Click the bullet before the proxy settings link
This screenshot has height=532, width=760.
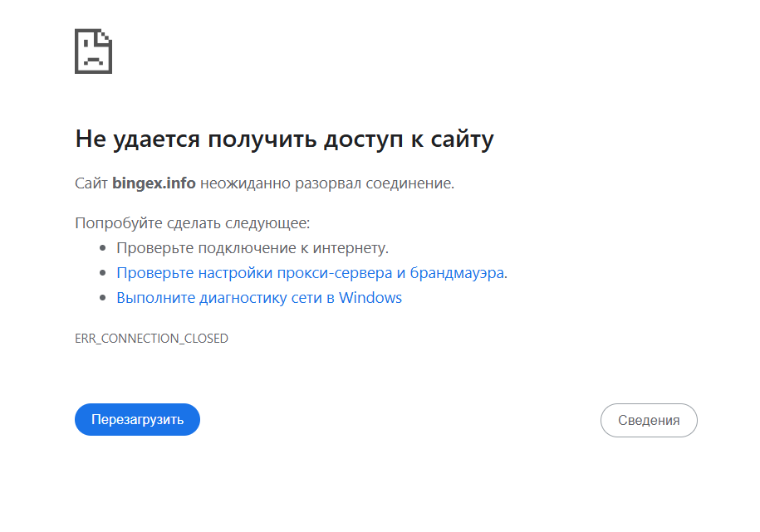tap(103, 273)
